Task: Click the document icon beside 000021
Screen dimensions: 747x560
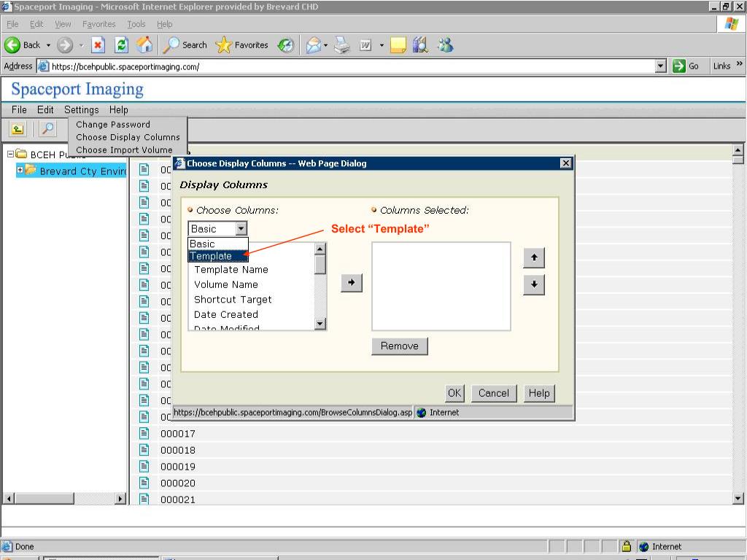Action: tap(144, 499)
